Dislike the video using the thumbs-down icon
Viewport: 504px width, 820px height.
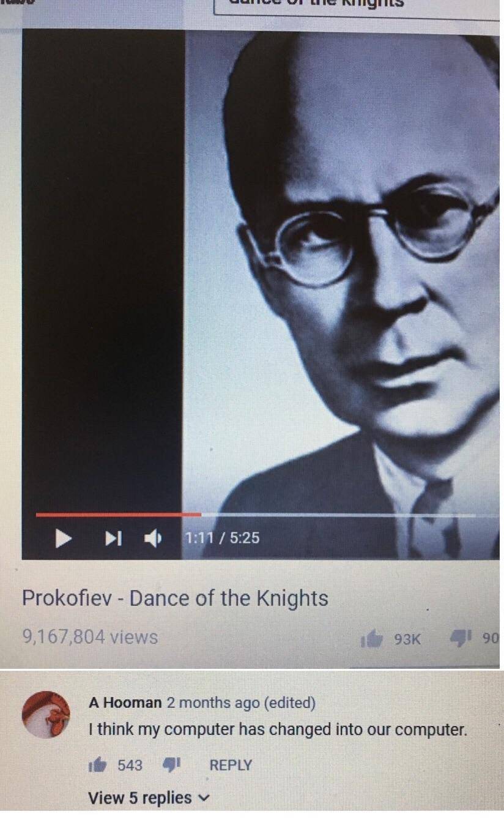point(459,638)
